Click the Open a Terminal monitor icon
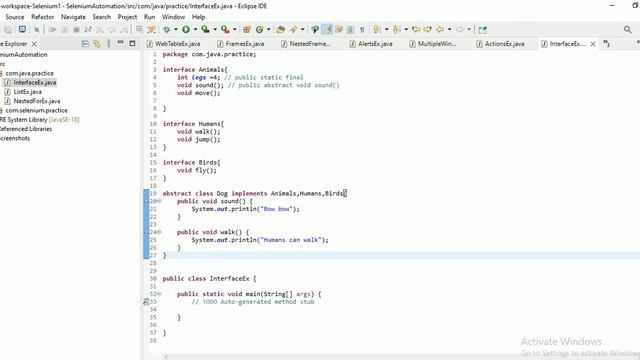The height and width of the screenshot is (360, 640). 22,29
